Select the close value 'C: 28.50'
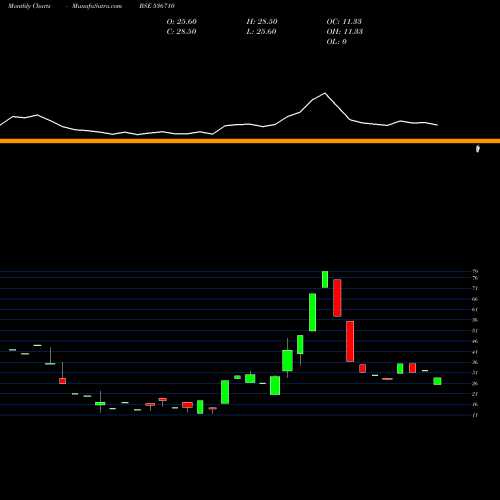Screen dimensions: 500x500 [181, 31]
